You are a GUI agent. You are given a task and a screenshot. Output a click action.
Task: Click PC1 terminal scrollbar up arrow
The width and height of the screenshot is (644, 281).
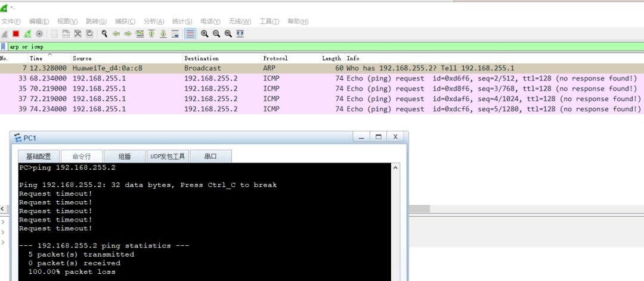(x=396, y=167)
